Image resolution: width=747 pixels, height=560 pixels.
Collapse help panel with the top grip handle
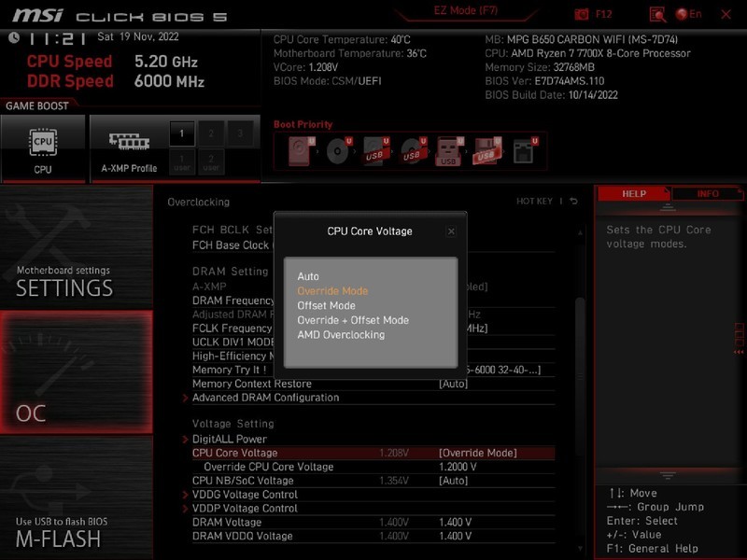click(x=668, y=207)
